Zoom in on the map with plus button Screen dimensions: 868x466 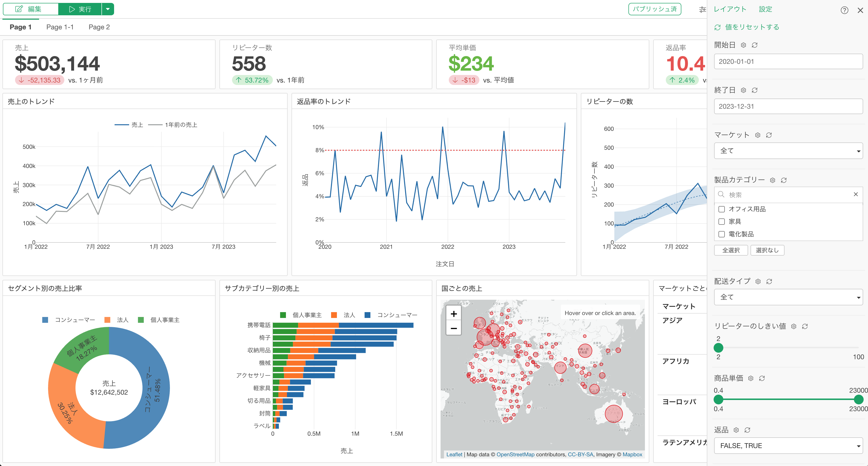point(454,314)
